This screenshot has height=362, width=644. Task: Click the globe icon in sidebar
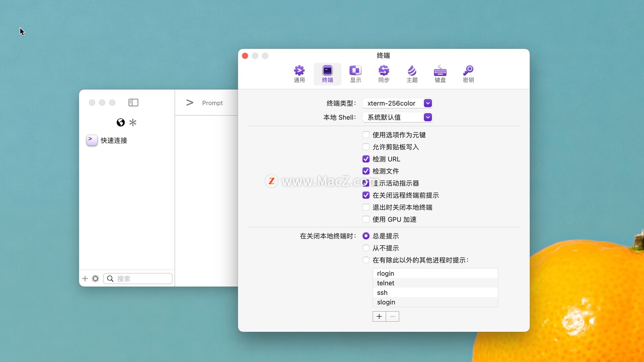click(121, 123)
